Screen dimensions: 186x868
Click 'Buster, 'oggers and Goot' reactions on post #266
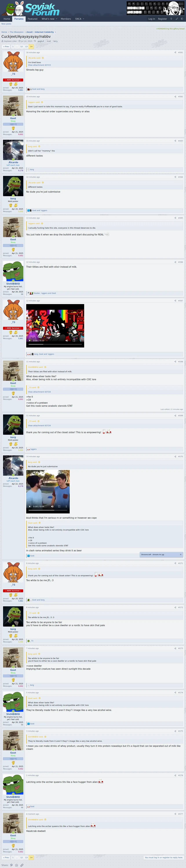tap(45, 293)
